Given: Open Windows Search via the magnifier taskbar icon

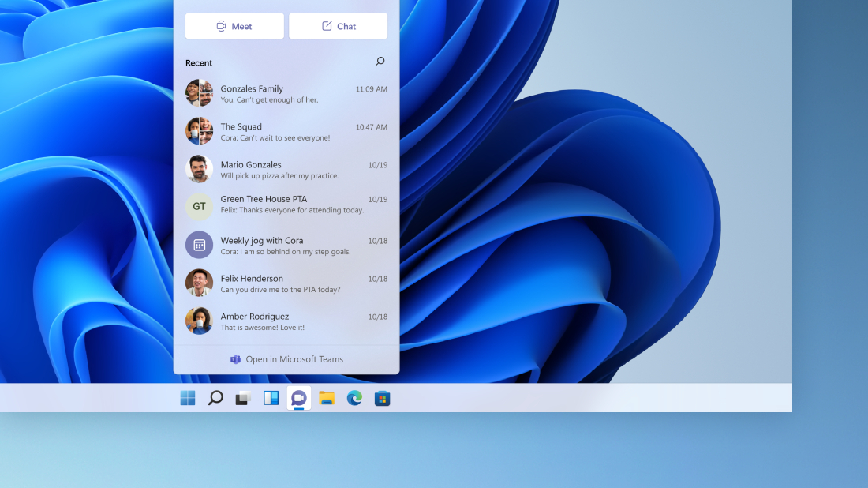Looking at the screenshot, I should [x=215, y=398].
